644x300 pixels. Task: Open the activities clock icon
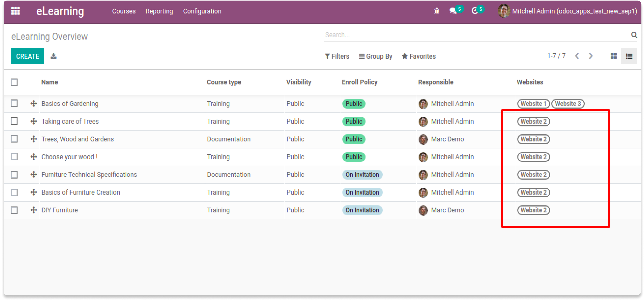coord(474,11)
